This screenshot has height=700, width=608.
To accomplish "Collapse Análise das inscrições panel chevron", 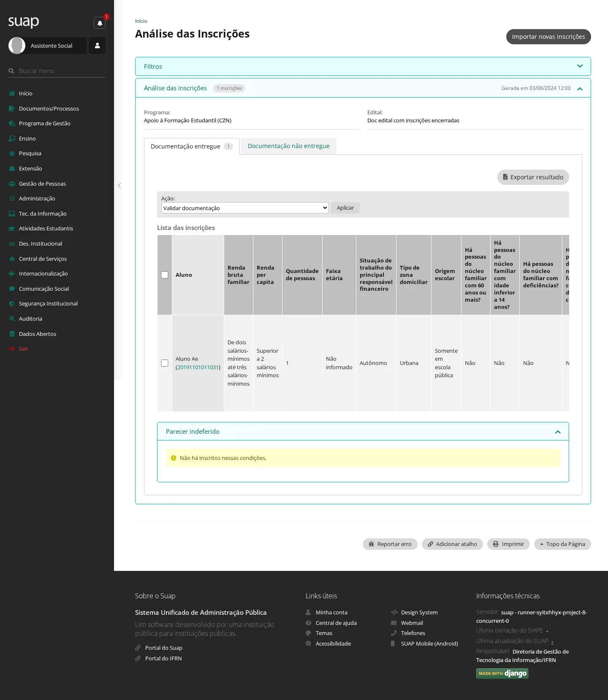I will (x=580, y=89).
